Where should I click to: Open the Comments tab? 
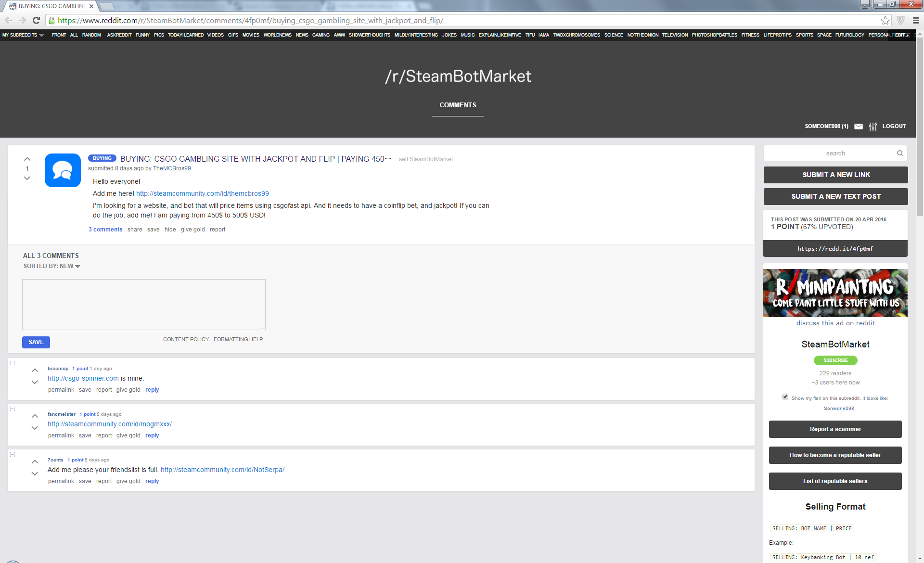[x=458, y=105]
